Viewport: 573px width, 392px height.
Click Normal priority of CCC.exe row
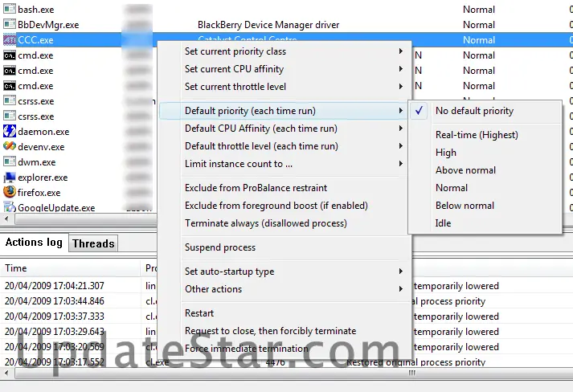(479, 40)
